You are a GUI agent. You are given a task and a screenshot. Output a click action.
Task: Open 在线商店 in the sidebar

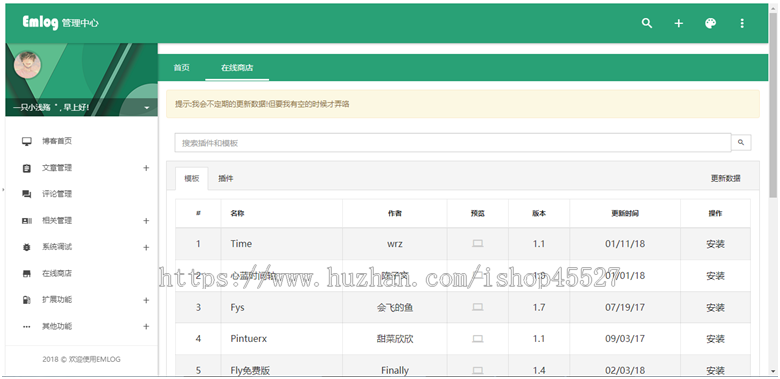(57, 273)
